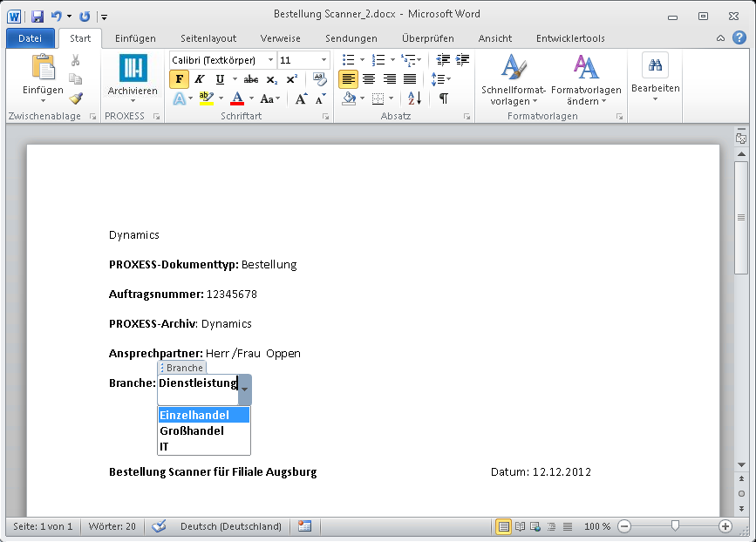This screenshot has height=542, width=756.
Task: Apply red font color button
Action: [237, 98]
